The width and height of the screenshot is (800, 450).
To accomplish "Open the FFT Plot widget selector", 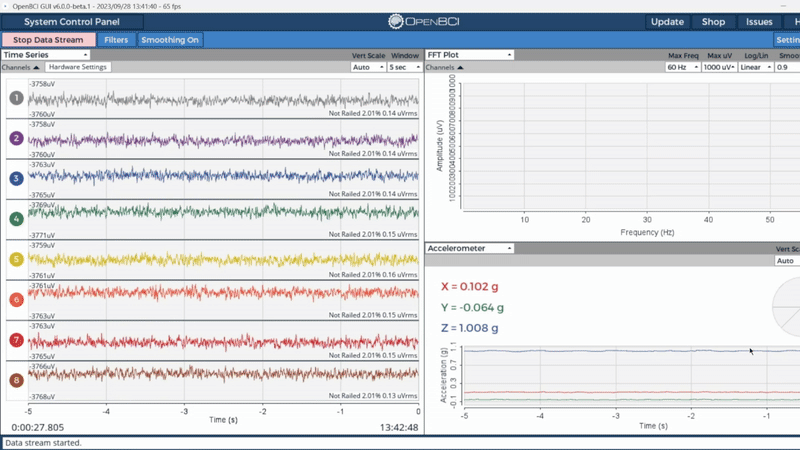I will pyautogui.click(x=469, y=55).
